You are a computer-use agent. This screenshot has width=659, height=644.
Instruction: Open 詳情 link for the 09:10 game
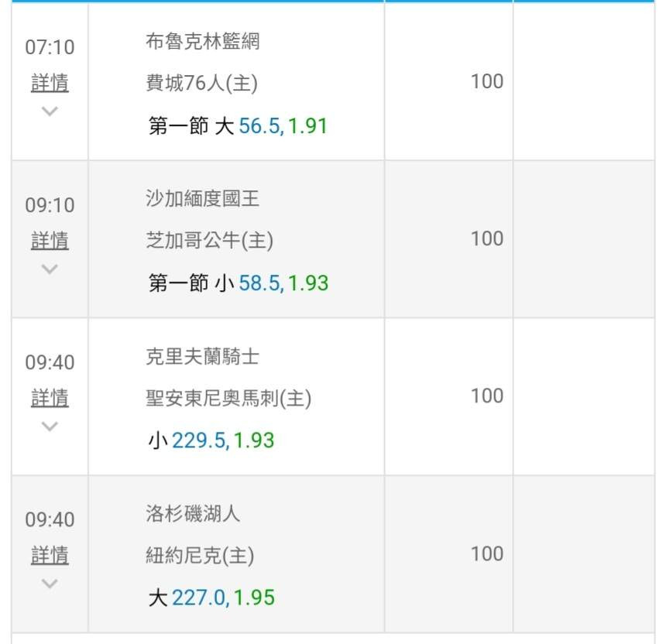50,241
